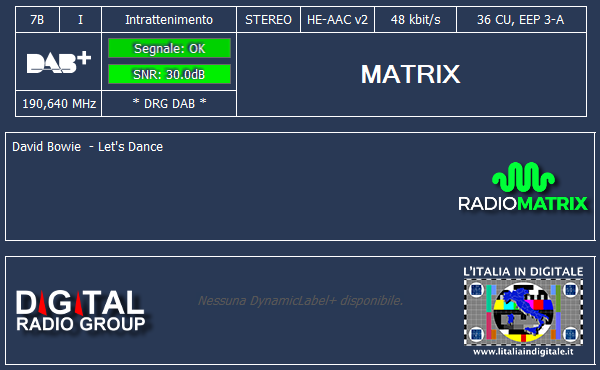Click the Intrattenimento program type cell

pyautogui.click(x=169, y=20)
